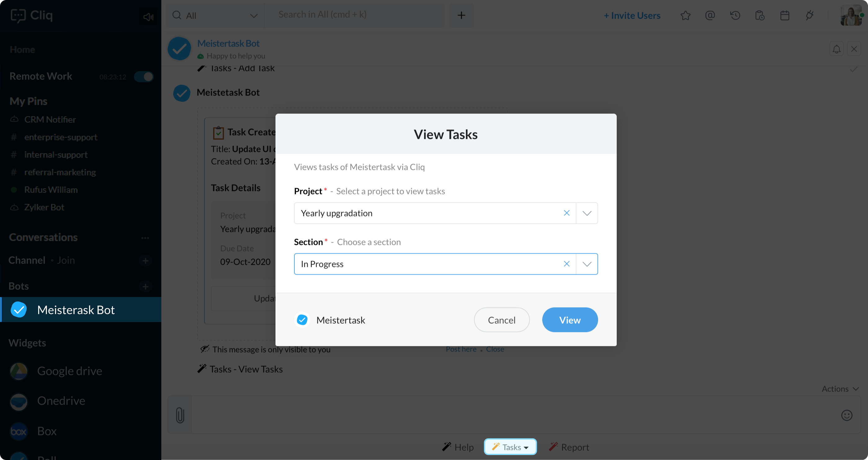Toggle the Remote Work switch
Screen dimensions: 868x460
point(144,77)
